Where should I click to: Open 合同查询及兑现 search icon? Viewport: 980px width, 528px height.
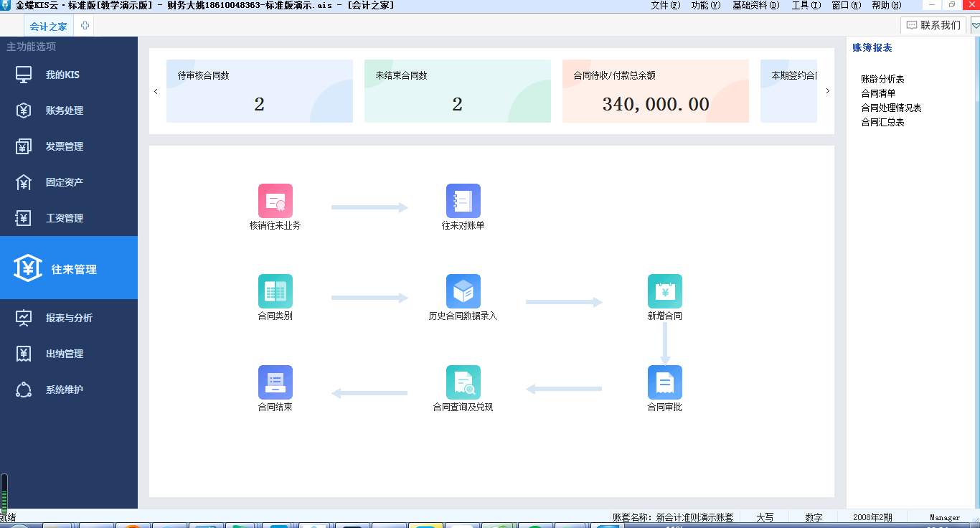point(463,382)
